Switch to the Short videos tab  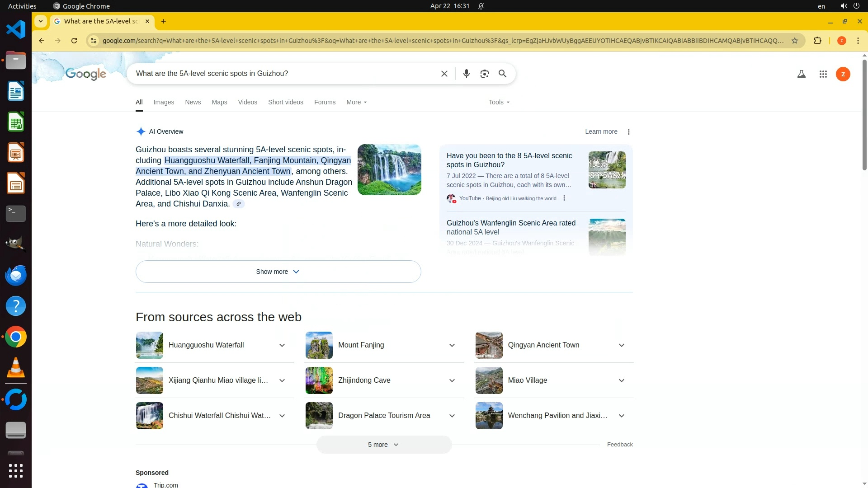click(x=285, y=103)
